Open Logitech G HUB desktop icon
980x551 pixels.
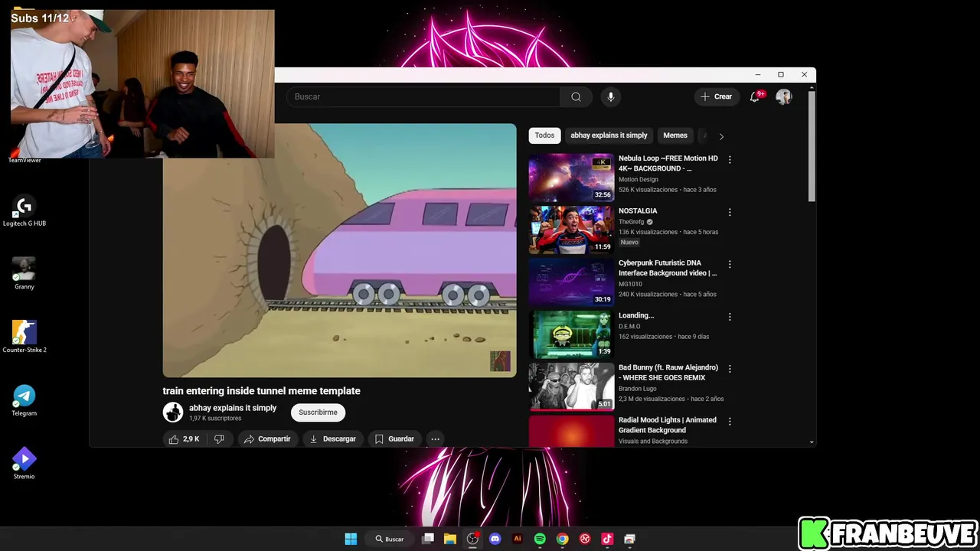point(24,210)
